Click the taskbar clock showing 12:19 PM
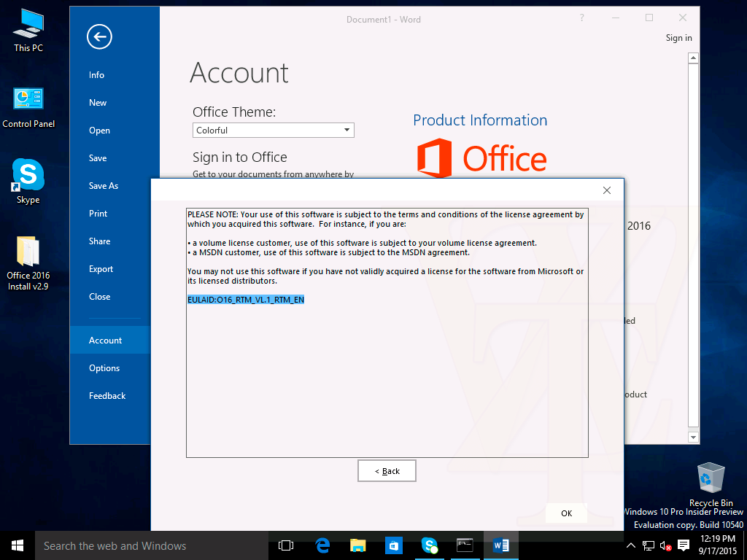 click(718, 545)
